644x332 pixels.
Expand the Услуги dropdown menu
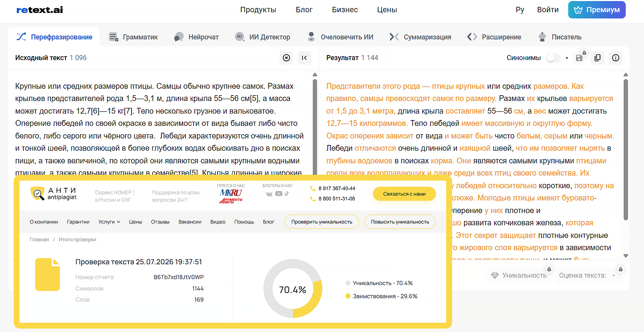[109, 222]
